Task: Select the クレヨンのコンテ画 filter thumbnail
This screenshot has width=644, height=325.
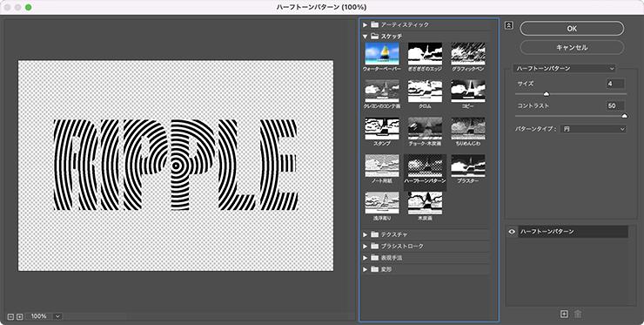Action: pyautogui.click(x=382, y=91)
